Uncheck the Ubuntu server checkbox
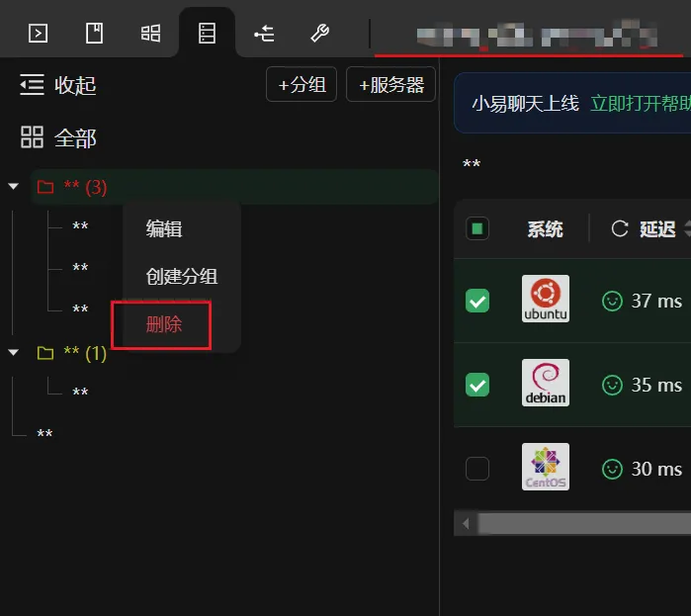Viewport: 691px width, 616px height. [x=477, y=301]
